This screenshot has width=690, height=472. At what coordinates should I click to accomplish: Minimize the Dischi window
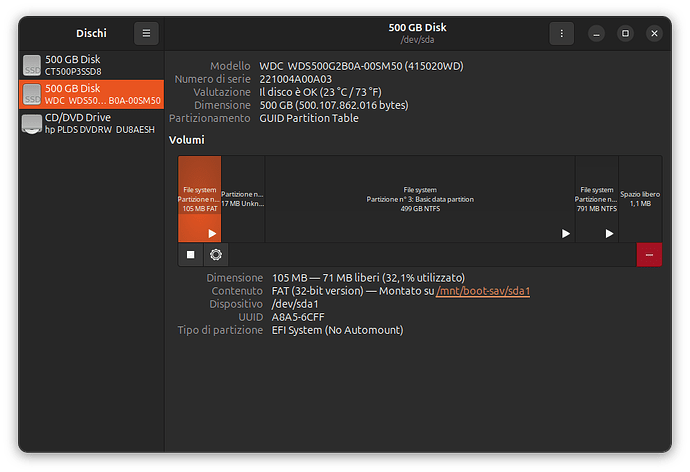click(x=596, y=33)
